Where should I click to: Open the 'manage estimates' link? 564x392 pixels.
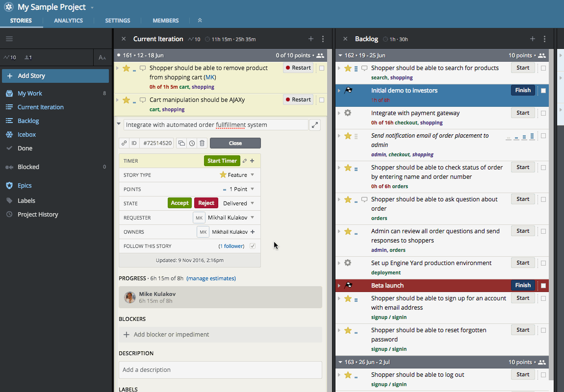pyautogui.click(x=211, y=278)
